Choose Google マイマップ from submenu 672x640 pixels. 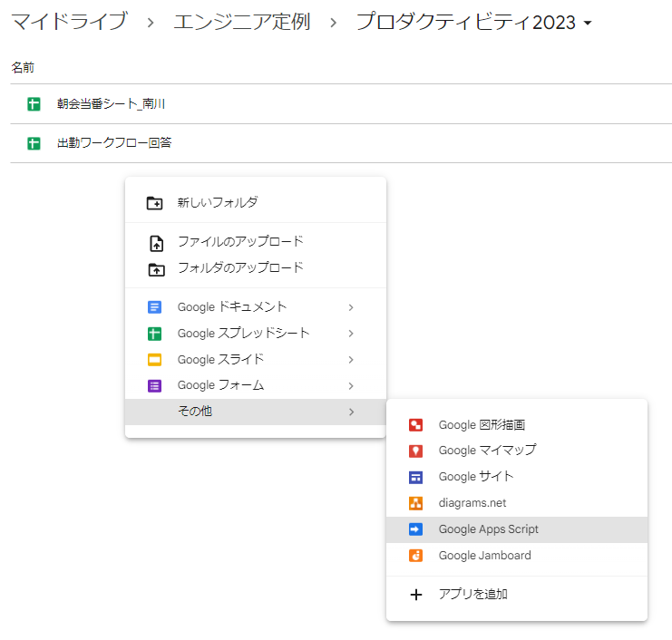[x=517, y=451]
